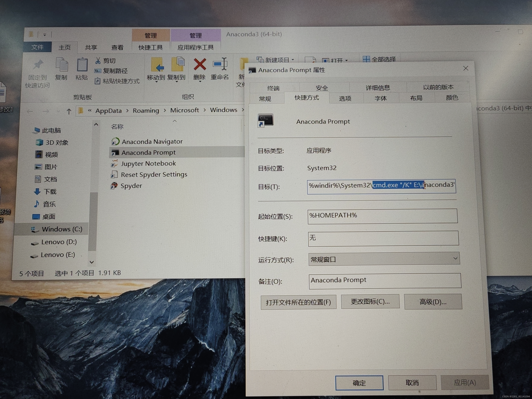Click New item (新建项目) in ribbon
532x399 pixels.
coord(275,60)
